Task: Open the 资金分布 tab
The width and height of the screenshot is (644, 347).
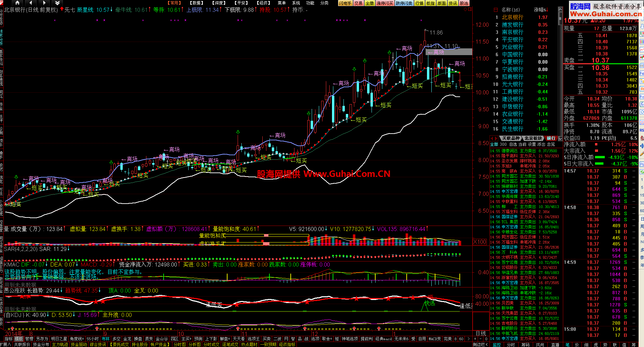Action: [x=41, y=344]
